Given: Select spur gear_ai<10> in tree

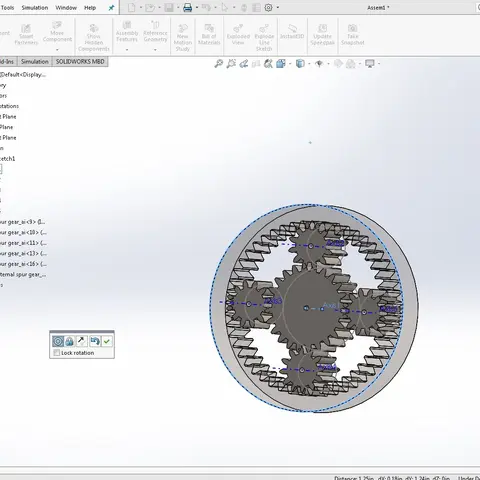Looking at the screenshot, I should 23,232.
